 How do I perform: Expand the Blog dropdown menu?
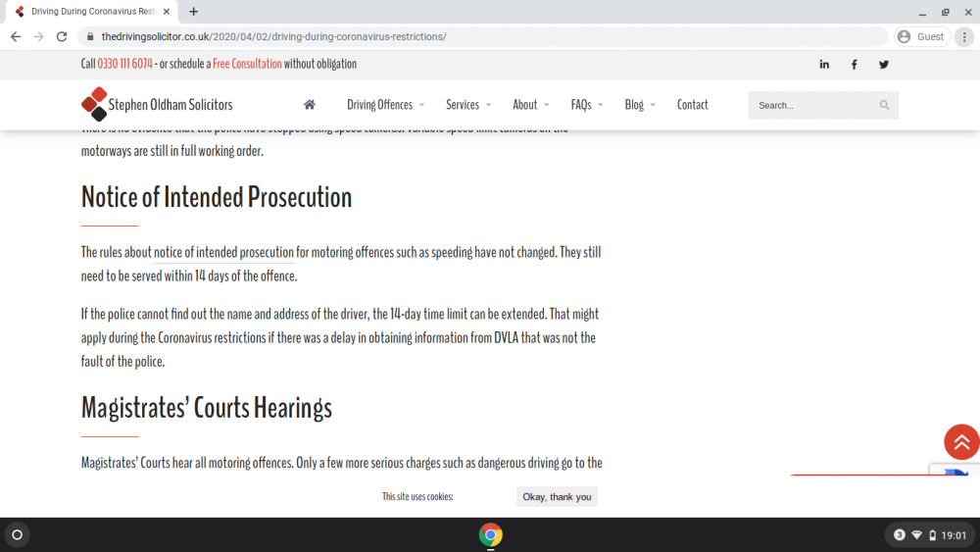point(639,104)
